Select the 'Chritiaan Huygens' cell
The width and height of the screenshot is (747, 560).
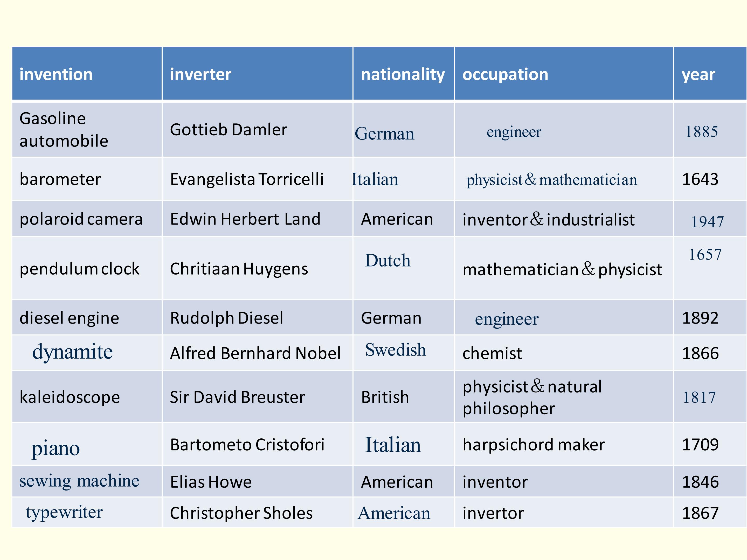[239, 269]
